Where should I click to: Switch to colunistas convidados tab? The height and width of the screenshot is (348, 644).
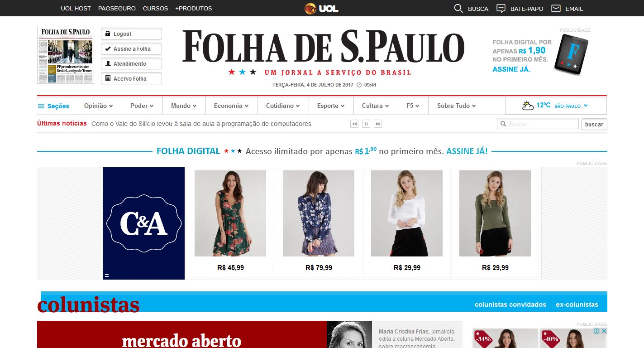(510, 304)
